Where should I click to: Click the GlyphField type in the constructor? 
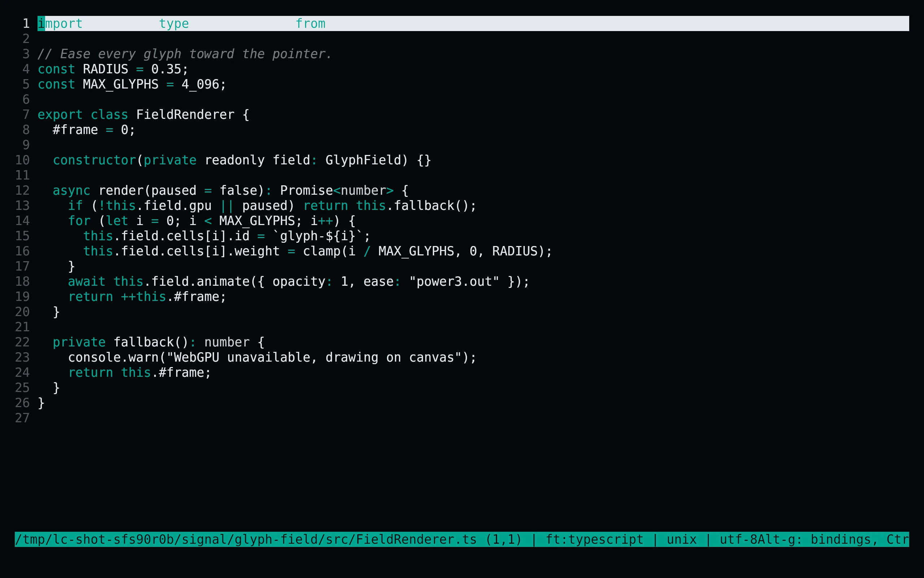tap(363, 160)
